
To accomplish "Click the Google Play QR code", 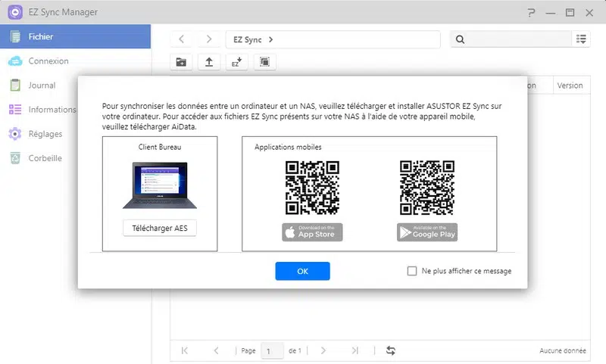I will pos(427,188).
